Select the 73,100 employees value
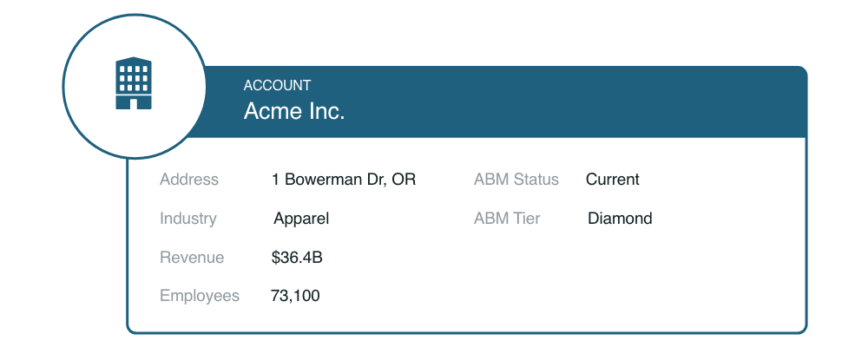The height and width of the screenshot is (347, 868). tap(295, 296)
